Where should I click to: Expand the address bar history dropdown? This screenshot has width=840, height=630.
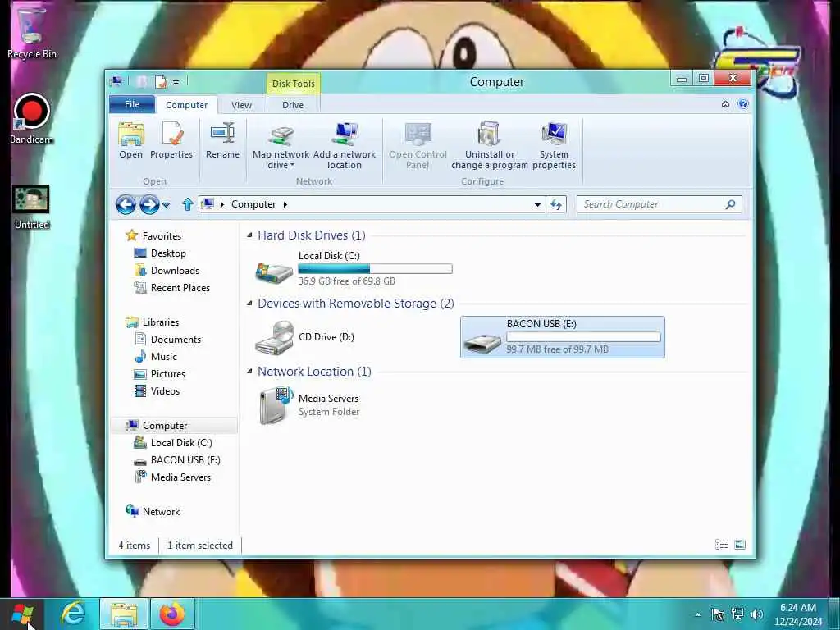pos(537,204)
